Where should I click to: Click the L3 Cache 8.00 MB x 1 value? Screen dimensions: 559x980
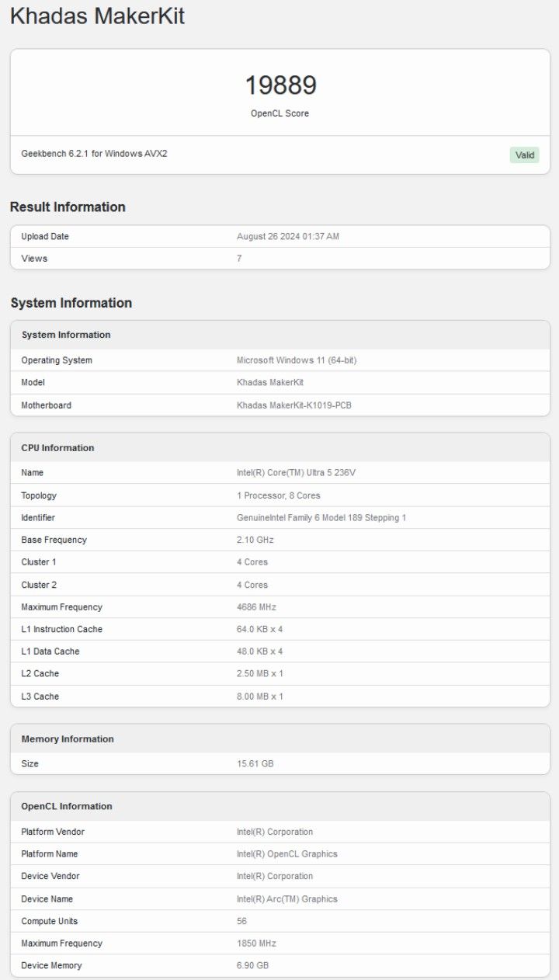pos(259,697)
